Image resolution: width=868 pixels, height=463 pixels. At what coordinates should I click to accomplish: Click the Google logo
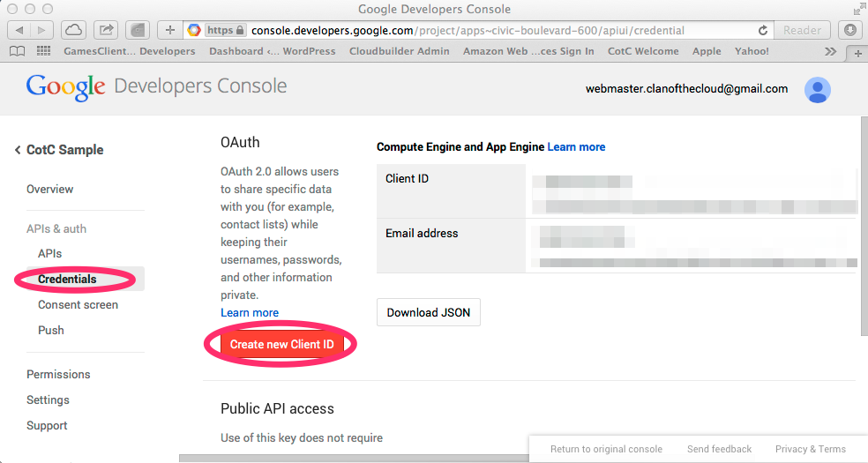coord(65,87)
